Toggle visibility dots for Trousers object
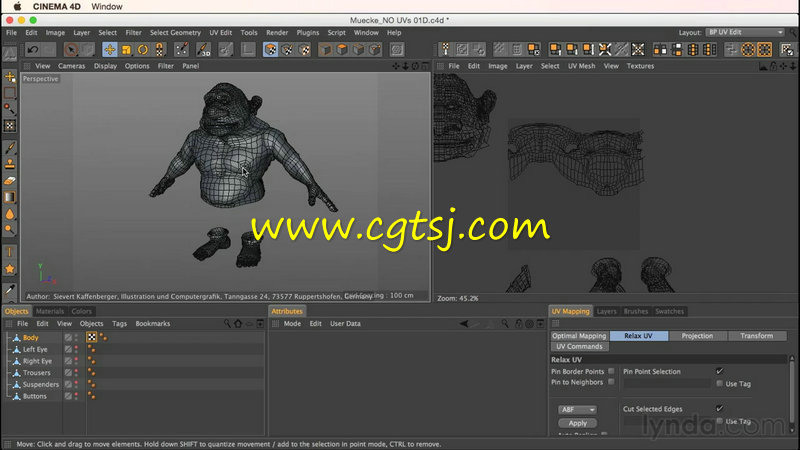 (x=77, y=372)
